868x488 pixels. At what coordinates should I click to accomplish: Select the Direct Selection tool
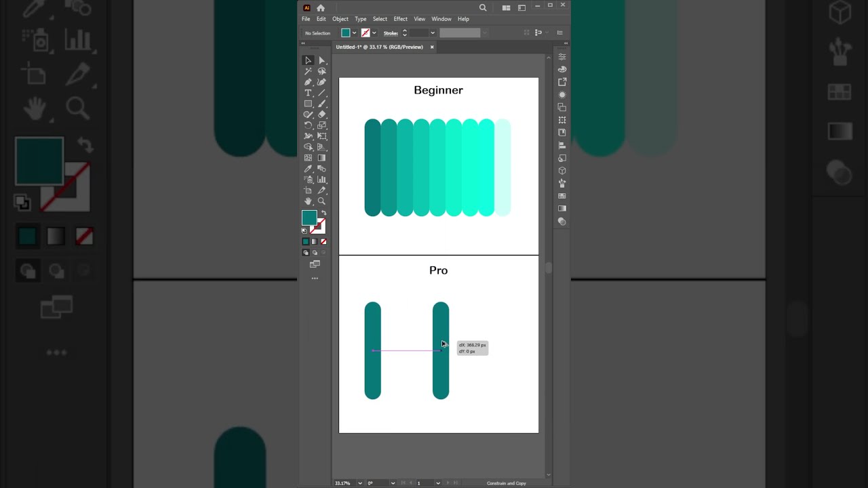321,60
